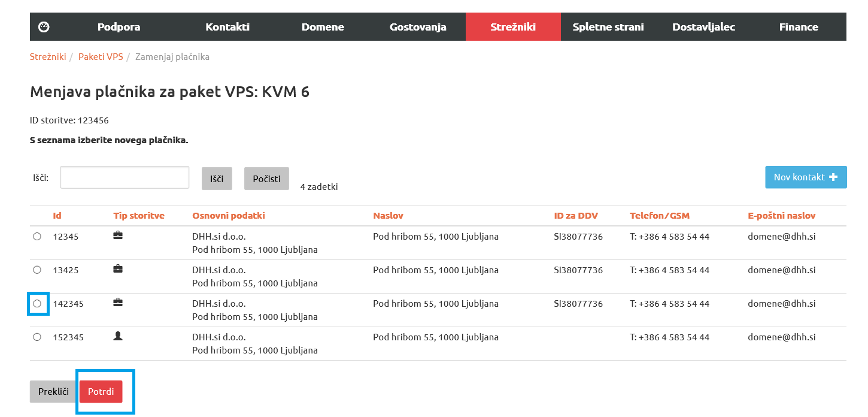Viewport: 868px width, 417px height.
Task: Add a new contact with Nov kontakt
Action: (806, 177)
